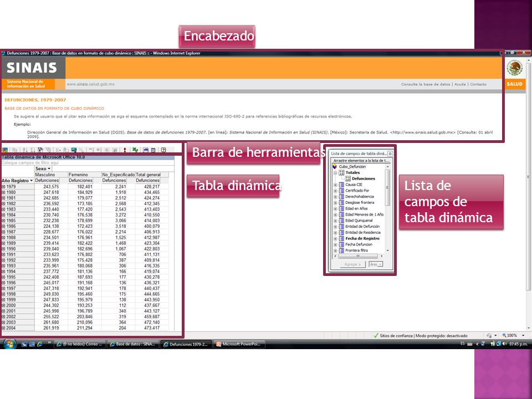Switch to Microsoft PowerPoint taskbar window
Image resolution: width=532 pixels, height=399 pixels.
(x=238, y=344)
